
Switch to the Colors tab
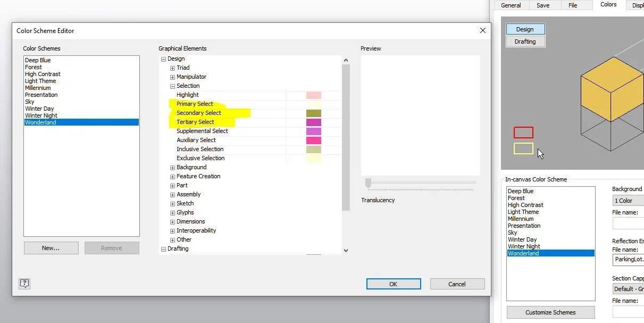[608, 5]
